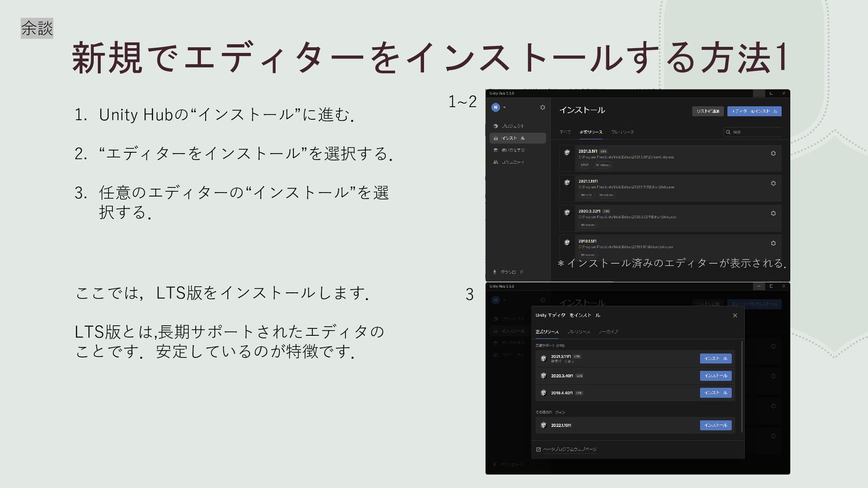Select プレリリース tab in install dialog
The image size is (868, 488).
579,332
